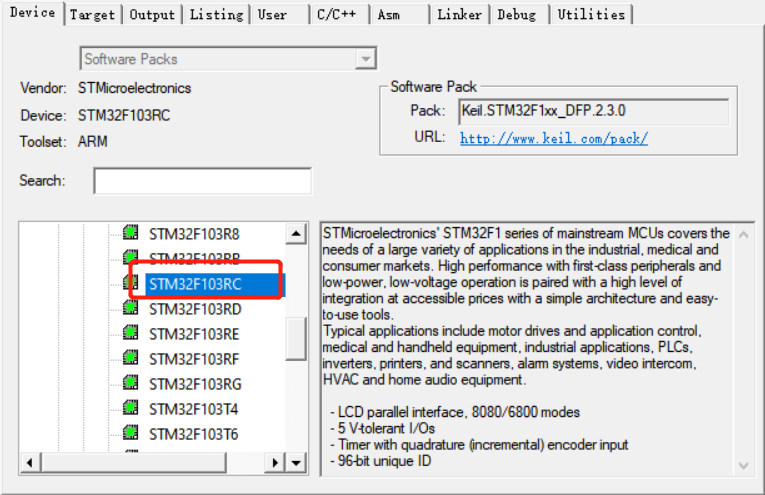
Task: Click the Device value STM32F103RC
Action: [124, 116]
